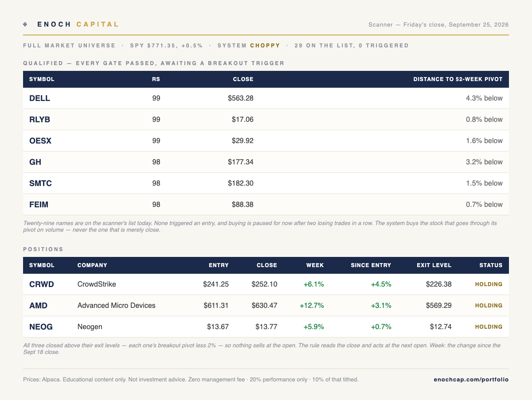The height and width of the screenshot is (400, 532).
Task: Click the +3.1% since entry value
Action: pos(381,306)
